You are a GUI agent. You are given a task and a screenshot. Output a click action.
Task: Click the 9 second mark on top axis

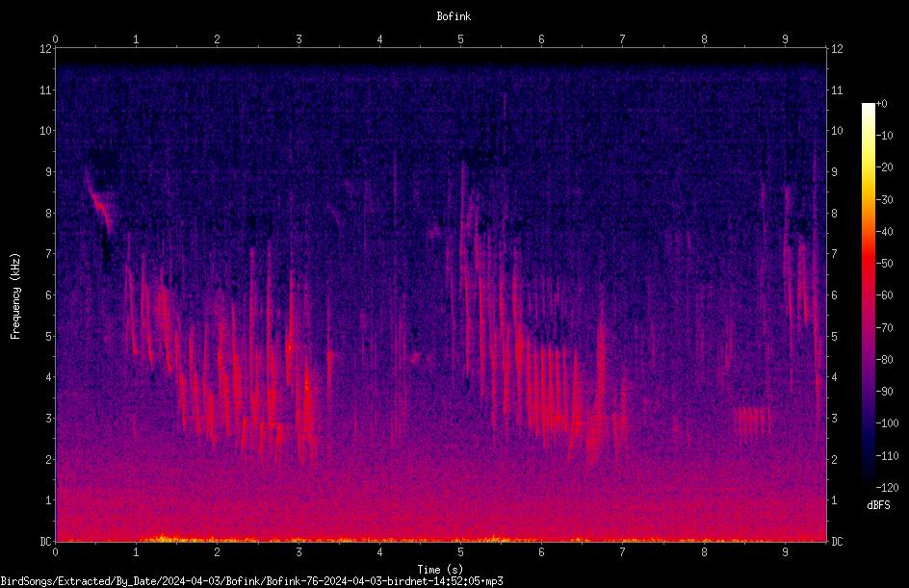(x=785, y=38)
